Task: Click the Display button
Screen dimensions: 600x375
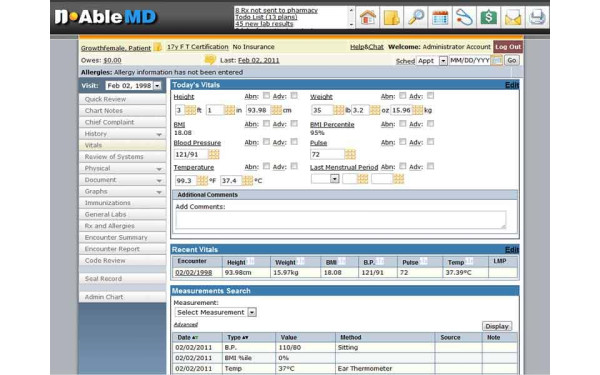Action: [x=497, y=326]
